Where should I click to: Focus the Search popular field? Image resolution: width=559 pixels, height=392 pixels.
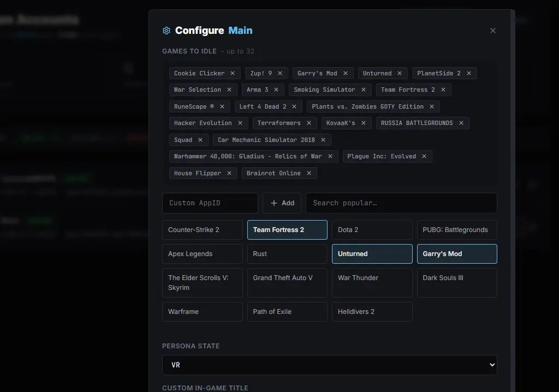tap(401, 203)
